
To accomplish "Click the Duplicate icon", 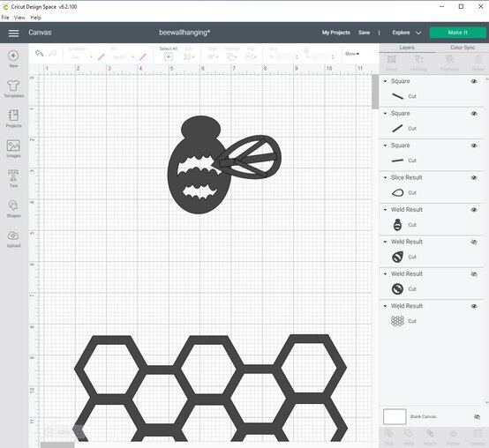I will pos(449,59).
